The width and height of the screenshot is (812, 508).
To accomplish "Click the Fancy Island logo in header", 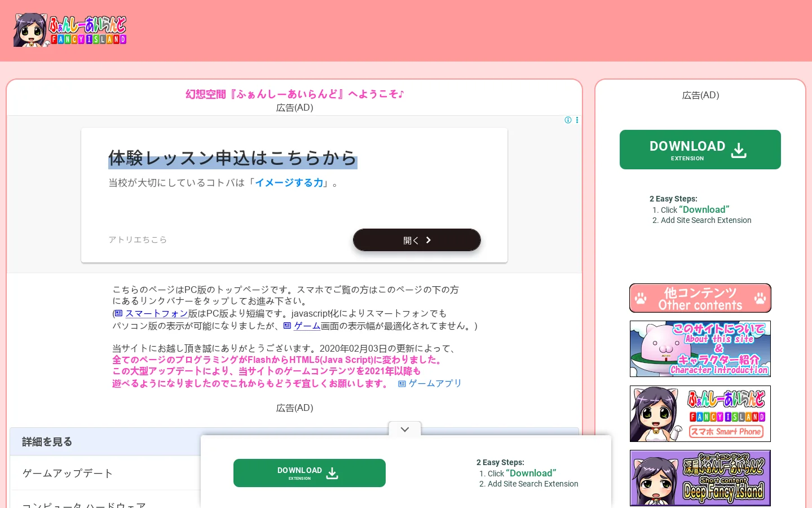I will (70, 30).
